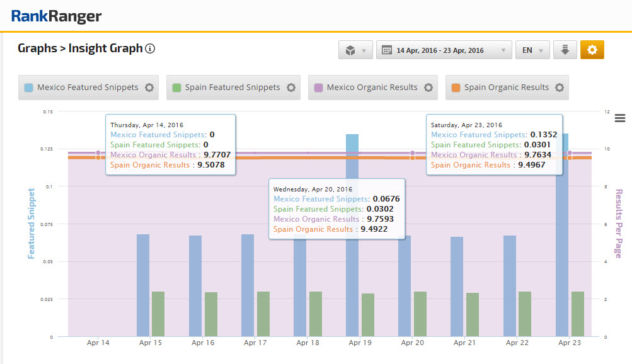Click the download report arrow icon
This screenshot has width=632, height=364.
click(565, 50)
